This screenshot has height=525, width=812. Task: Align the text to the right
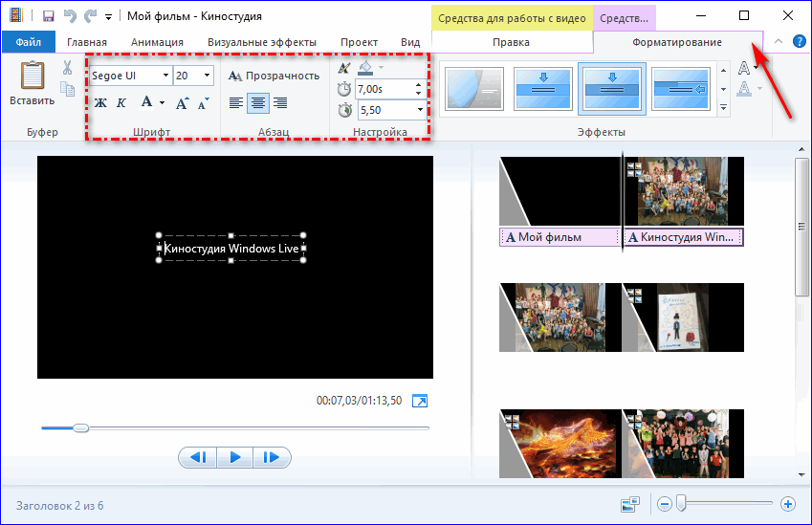click(280, 103)
